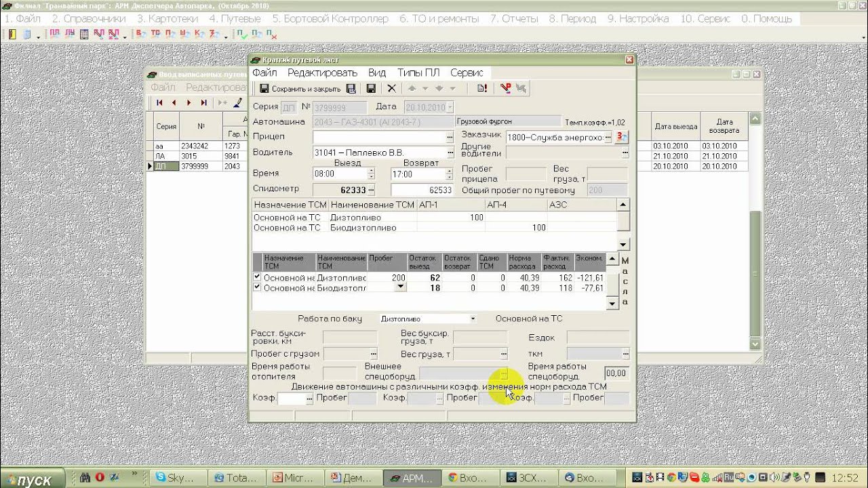Click the Выезд time field 08:00
868x488 pixels.
point(340,174)
